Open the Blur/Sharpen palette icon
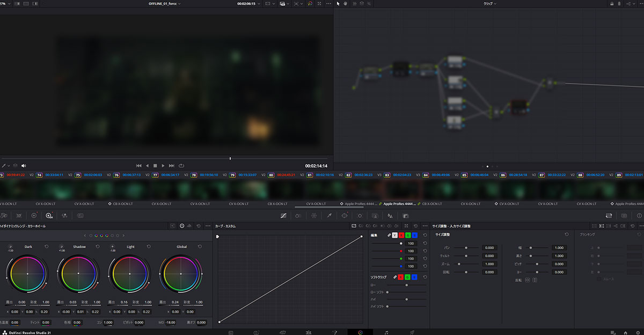 click(391, 215)
